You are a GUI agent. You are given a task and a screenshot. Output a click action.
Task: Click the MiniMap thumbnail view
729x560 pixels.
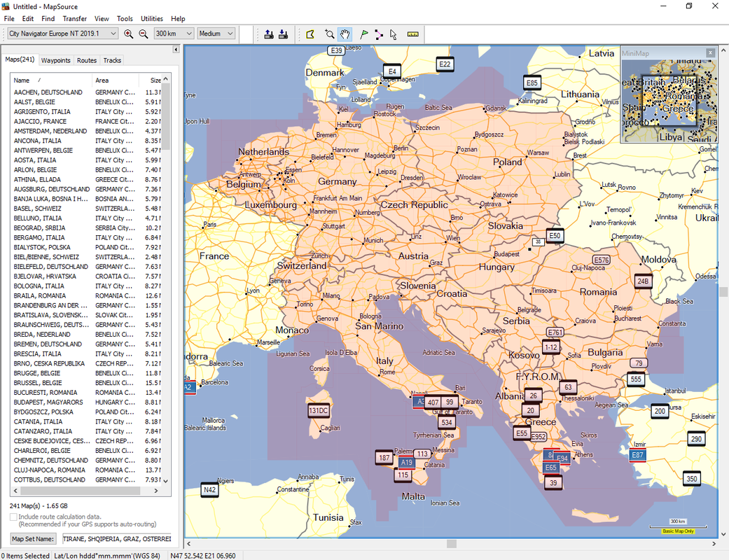pos(667,100)
